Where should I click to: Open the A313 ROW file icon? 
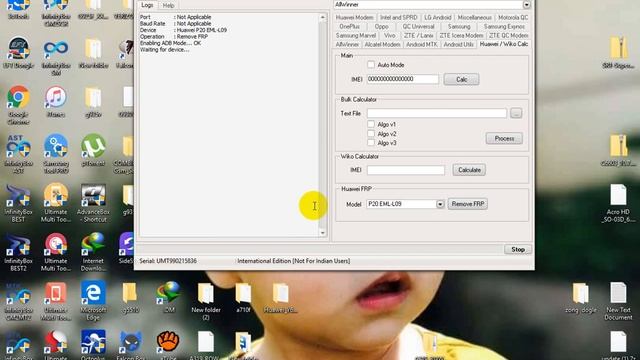click(206, 345)
